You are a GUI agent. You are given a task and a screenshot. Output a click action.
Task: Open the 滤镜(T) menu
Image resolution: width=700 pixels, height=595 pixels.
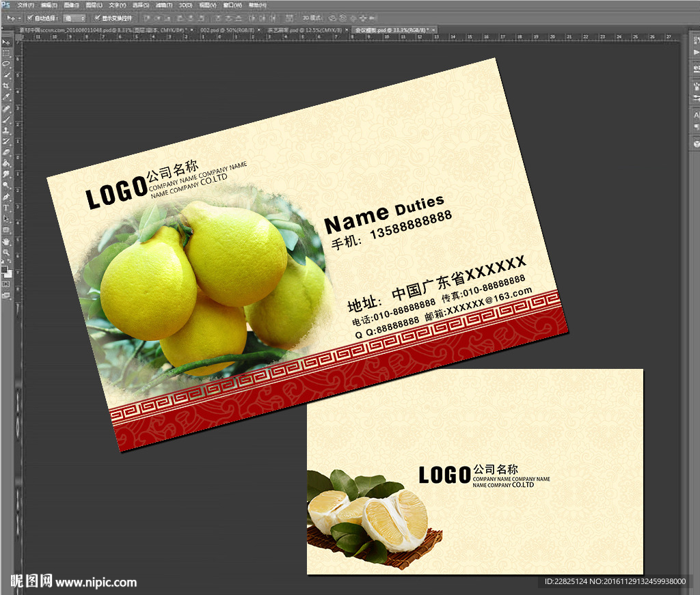point(164,5)
